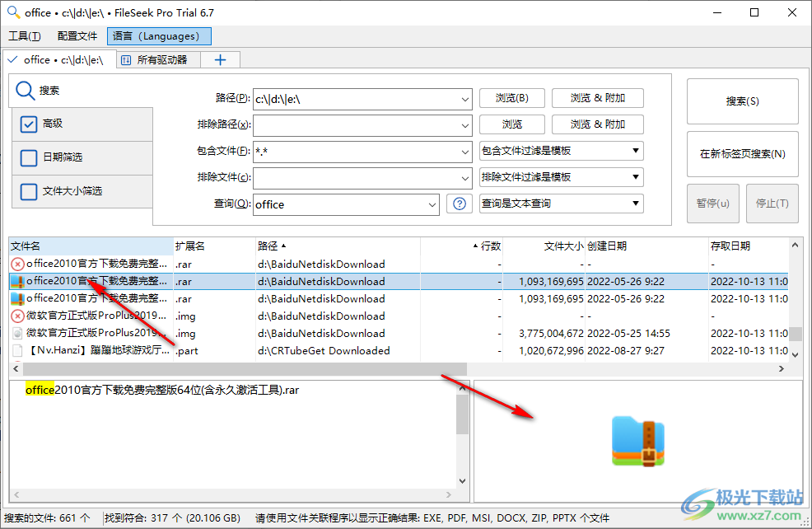Open the 语言 (Languages) menu
Screen dimensions: 812x529
[160, 36]
